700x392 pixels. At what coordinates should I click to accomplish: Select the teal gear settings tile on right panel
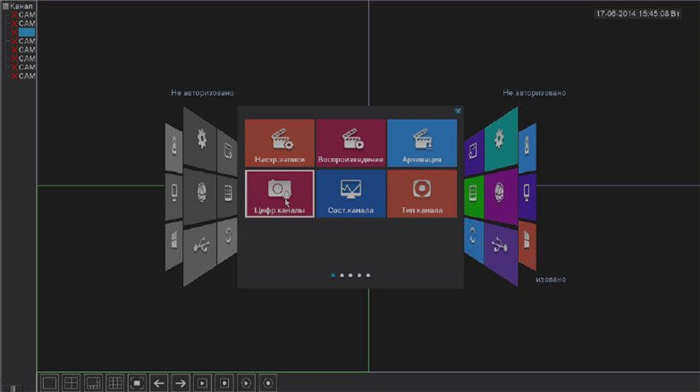click(x=500, y=139)
